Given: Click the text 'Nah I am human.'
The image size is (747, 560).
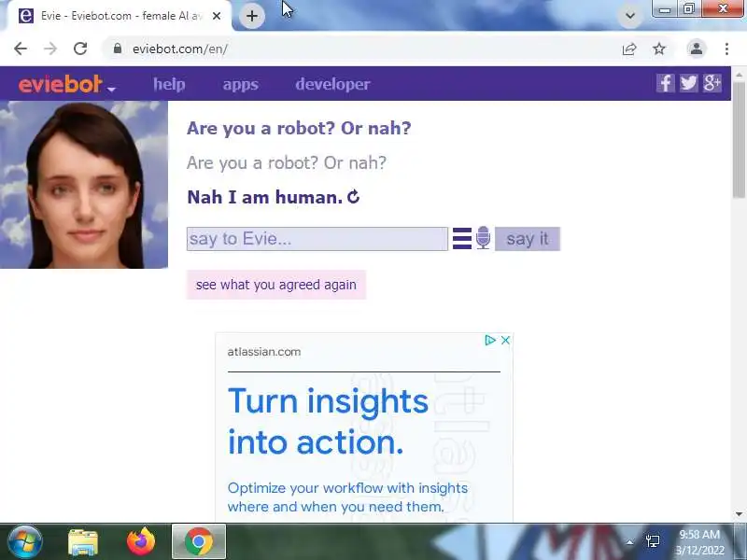Looking at the screenshot, I should 265,197.
